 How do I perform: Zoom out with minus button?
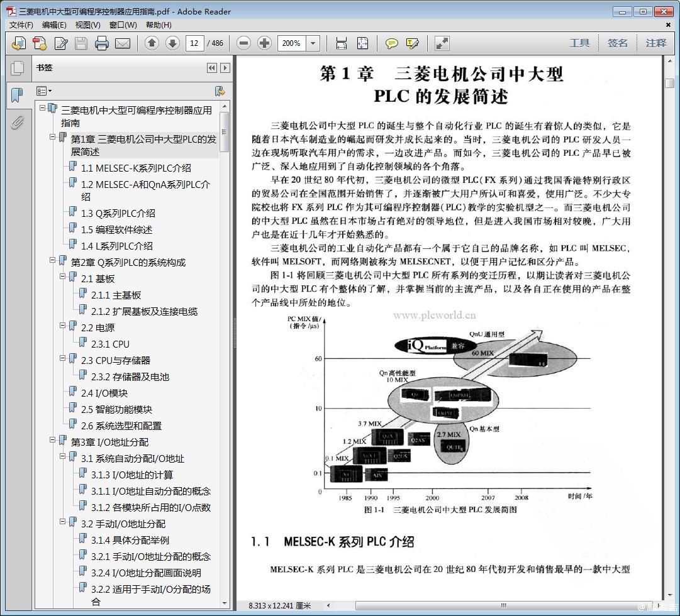click(x=244, y=43)
